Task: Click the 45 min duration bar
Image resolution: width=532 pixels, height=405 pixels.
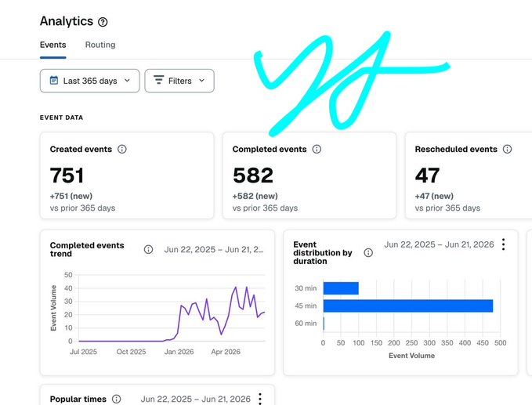Action: [408, 306]
